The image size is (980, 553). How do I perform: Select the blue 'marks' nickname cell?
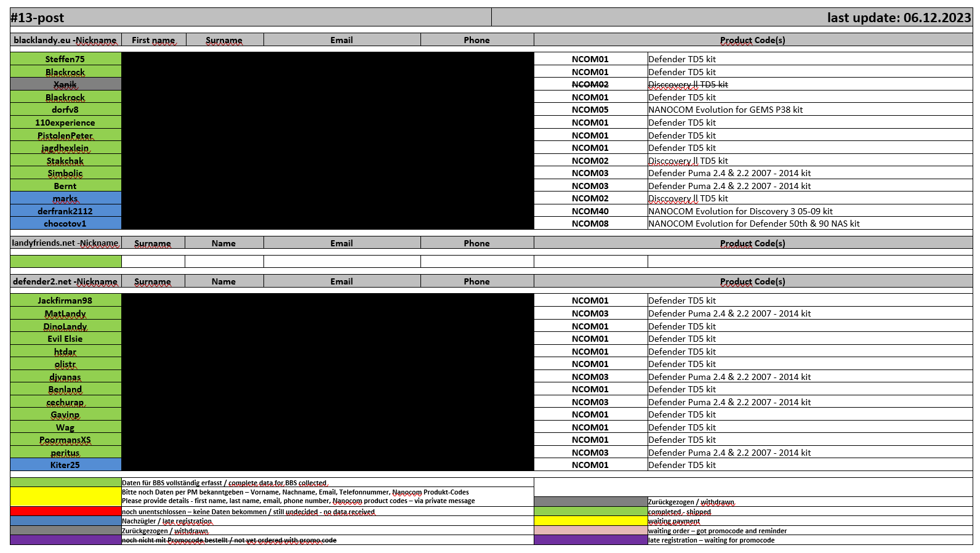pyautogui.click(x=66, y=198)
